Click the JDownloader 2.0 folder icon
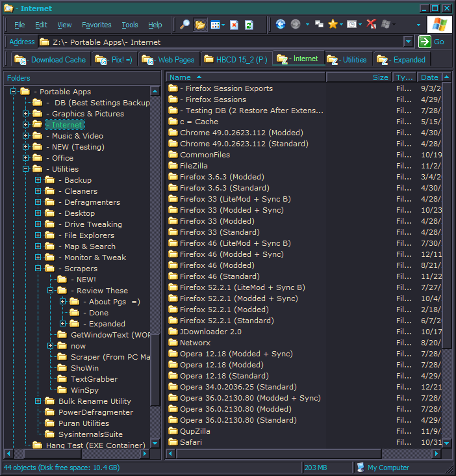 point(173,332)
